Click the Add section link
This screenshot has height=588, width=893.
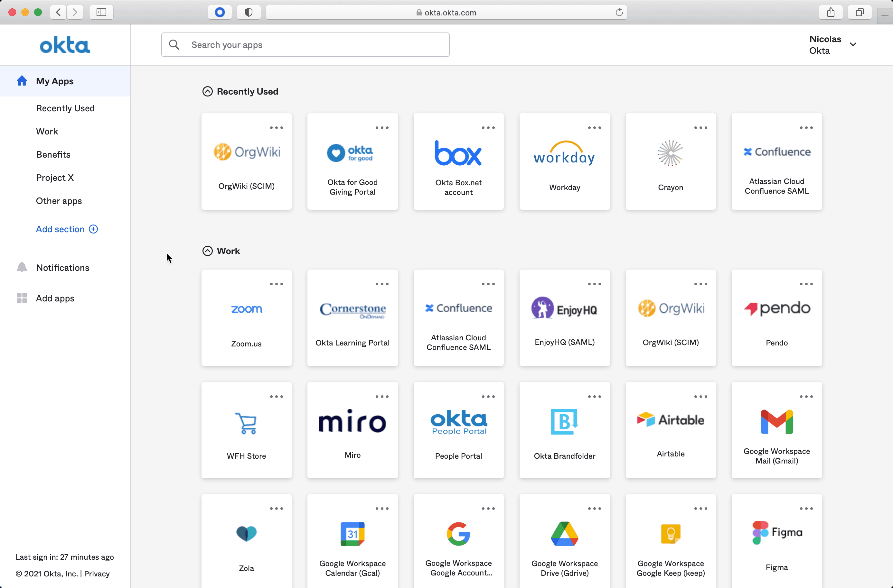tap(61, 229)
